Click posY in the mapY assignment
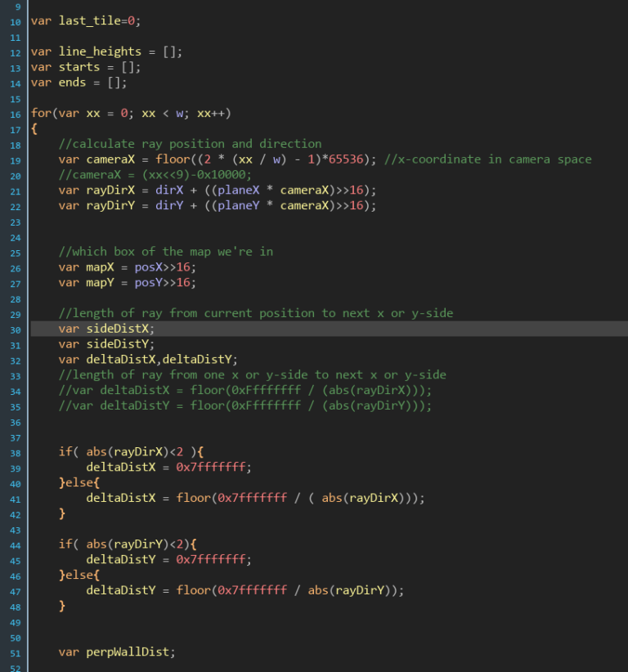Viewport: 628px width, 672px height. pos(148,283)
